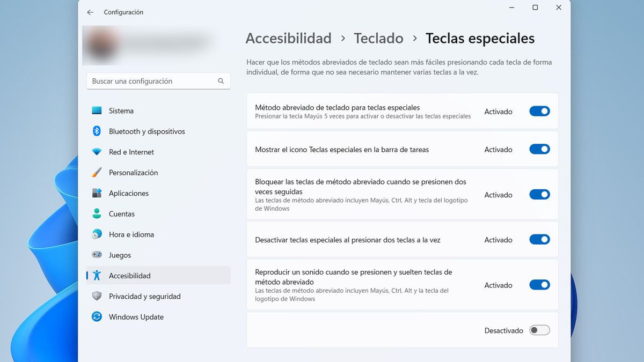Open Aplicaciones settings

129,193
